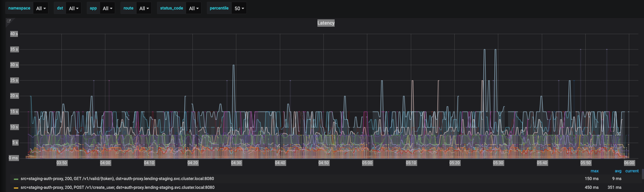Image resolution: width=644 pixels, height=192 pixels.
Task: Open the route variable dropdown
Action: tap(144, 8)
